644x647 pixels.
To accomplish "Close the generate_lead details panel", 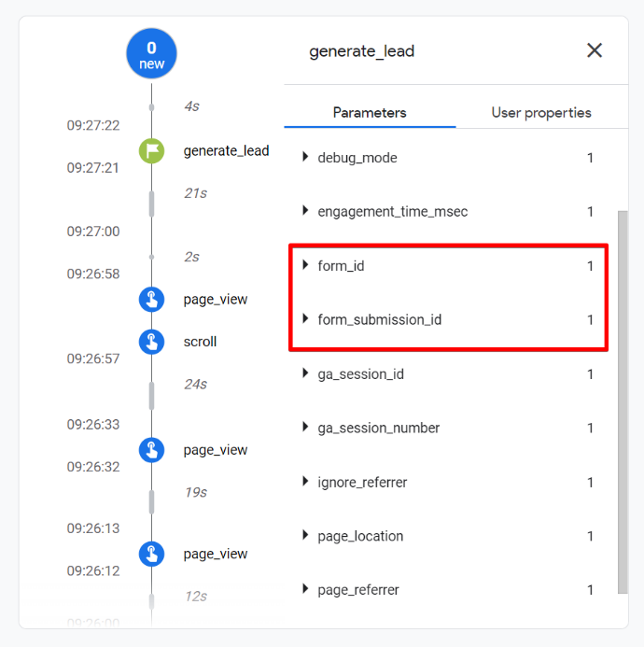I will [x=594, y=51].
